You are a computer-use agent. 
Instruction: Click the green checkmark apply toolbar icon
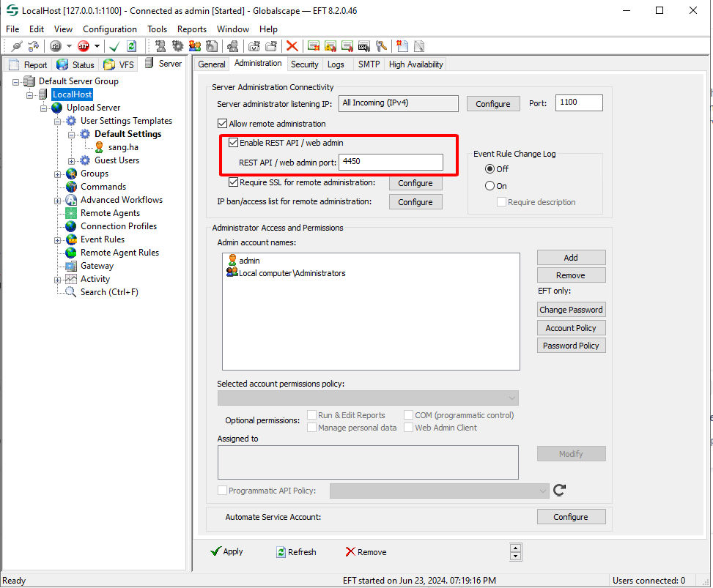coord(114,46)
